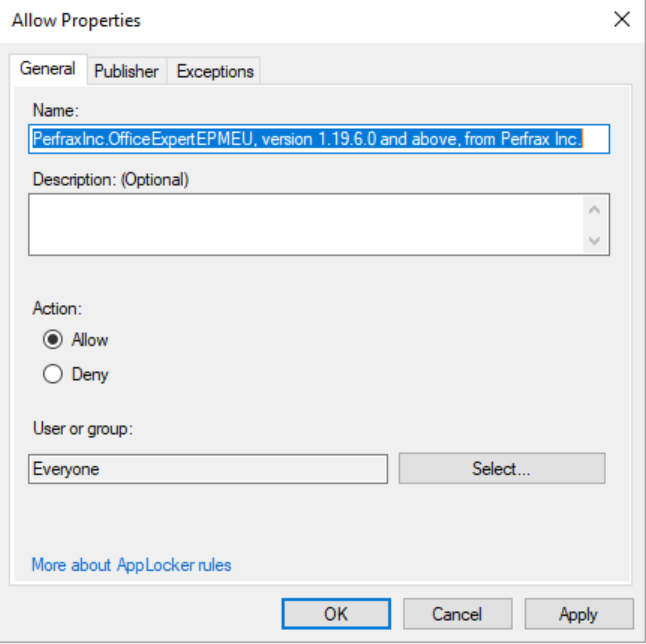This screenshot has height=644, width=646.
Task: Select the Deny radio button
Action: point(53,375)
